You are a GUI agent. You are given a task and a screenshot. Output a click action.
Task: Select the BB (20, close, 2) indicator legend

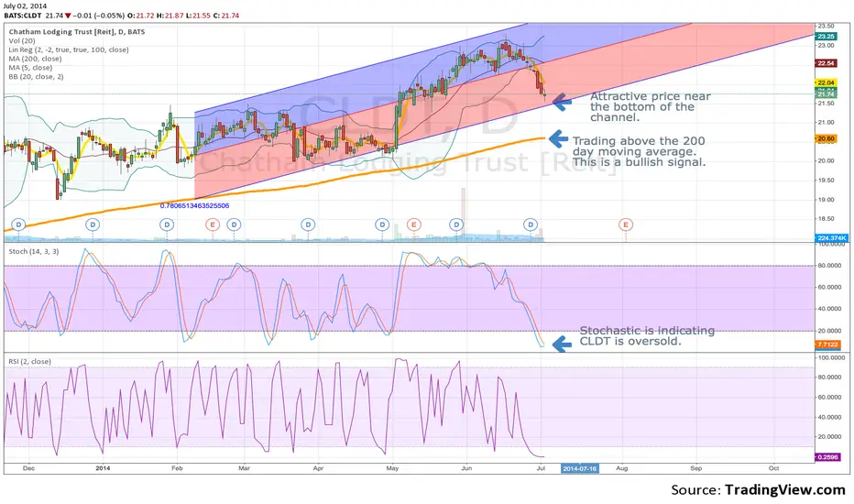click(36, 77)
